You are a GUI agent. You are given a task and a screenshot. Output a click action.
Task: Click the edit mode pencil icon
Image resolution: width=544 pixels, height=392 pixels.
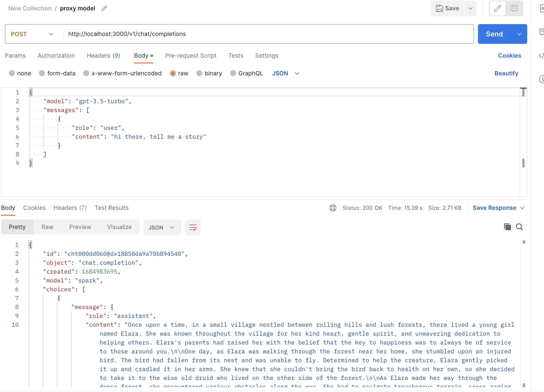pos(497,8)
